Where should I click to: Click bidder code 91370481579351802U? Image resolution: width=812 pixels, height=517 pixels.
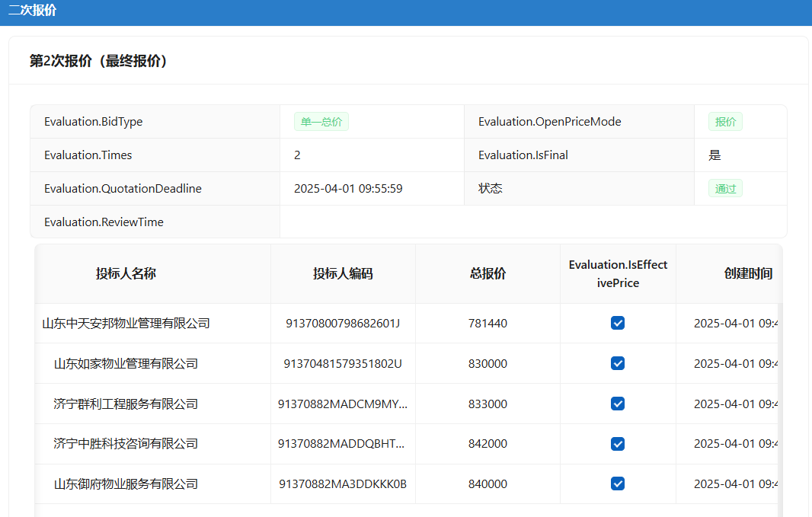343,364
